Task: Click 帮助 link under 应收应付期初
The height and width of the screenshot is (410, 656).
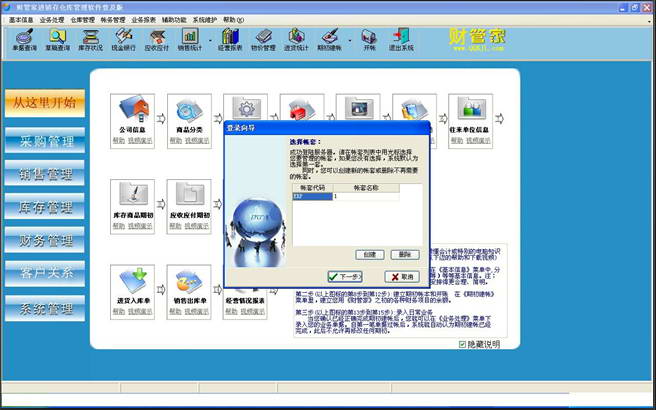Action: [x=176, y=226]
